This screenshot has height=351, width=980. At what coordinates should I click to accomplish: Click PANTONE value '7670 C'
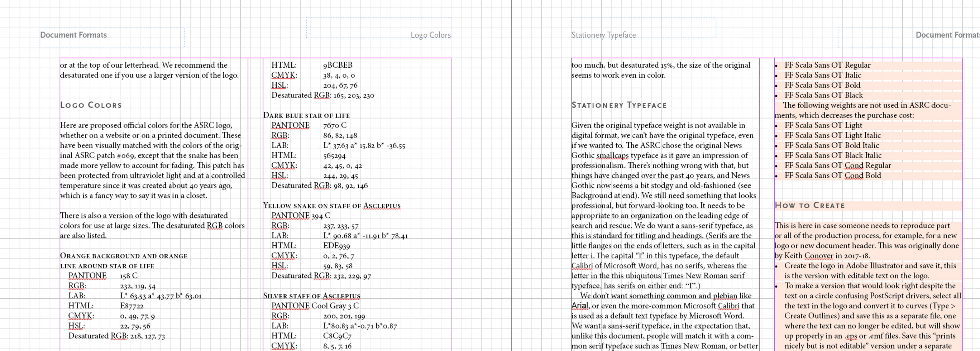(335, 125)
